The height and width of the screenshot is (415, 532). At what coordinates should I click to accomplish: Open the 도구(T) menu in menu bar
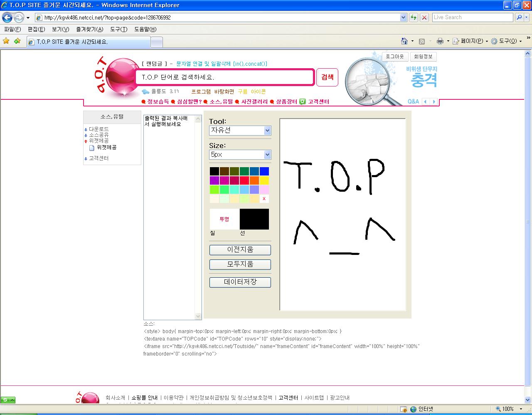[x=119, y=29]
